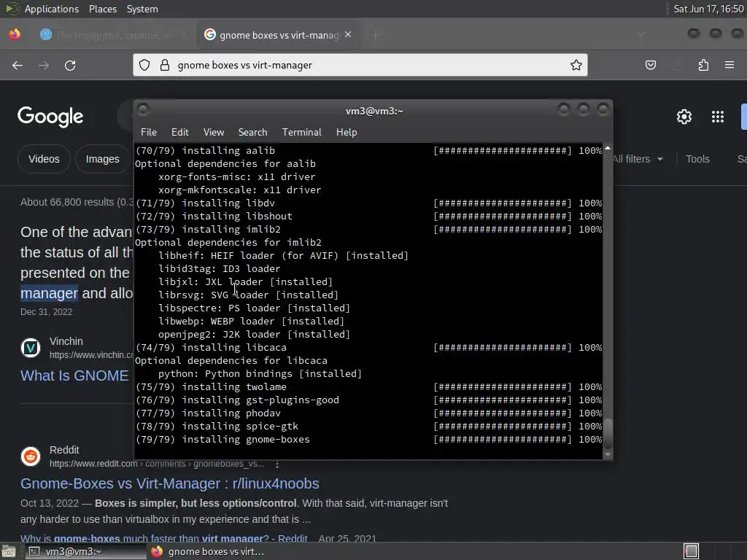This screenshot has width=747, height=560.
Task: Open the terminal File menu
Action: click(x=149, y=133)
